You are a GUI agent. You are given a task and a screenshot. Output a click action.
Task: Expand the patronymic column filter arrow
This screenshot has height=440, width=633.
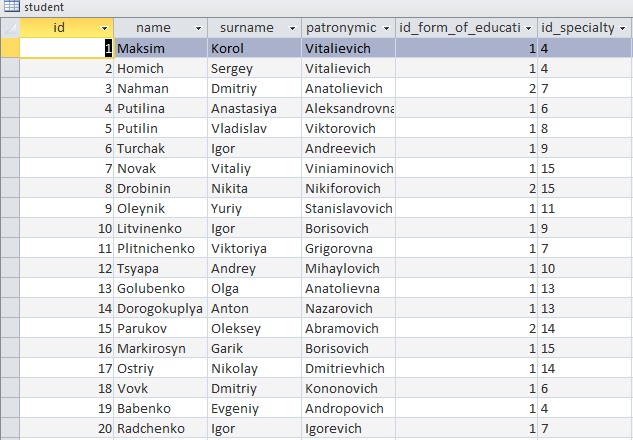(x=386, y=28)
